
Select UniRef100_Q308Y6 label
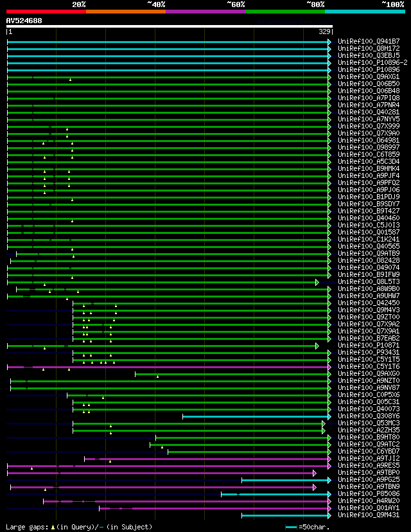point(369,416)
